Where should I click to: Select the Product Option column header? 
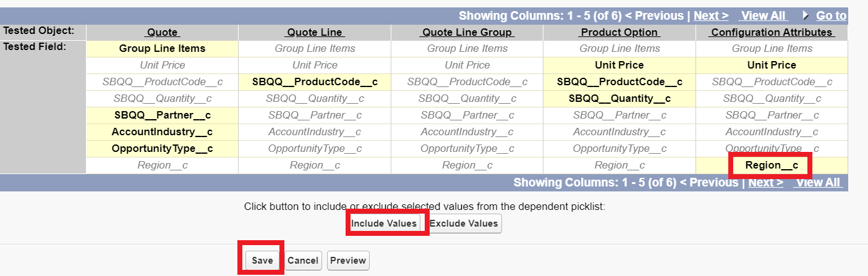pyautogui.click(x=619, y=32)
